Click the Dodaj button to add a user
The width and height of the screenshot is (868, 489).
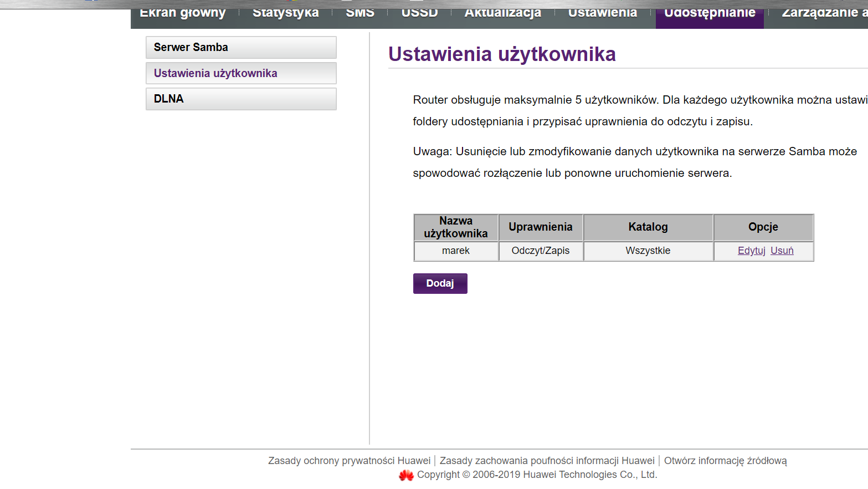[x=440, y=283]
